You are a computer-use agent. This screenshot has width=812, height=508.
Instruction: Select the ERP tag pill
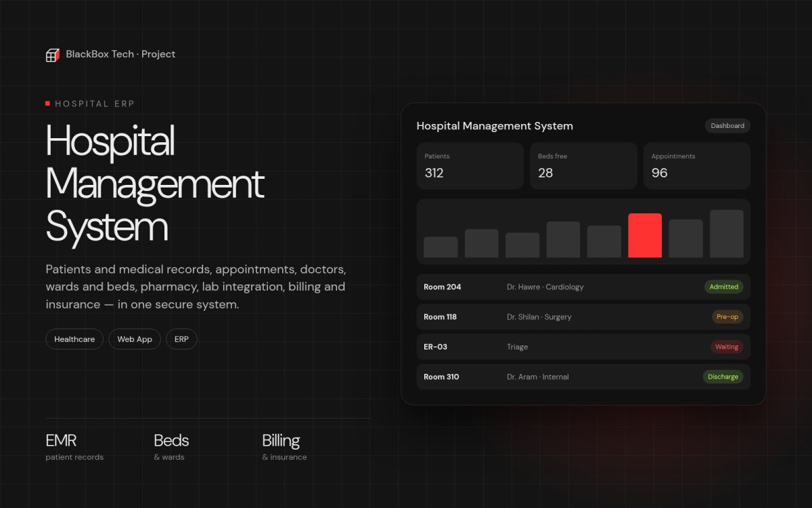pyautogui.click(x=181, y=339)
